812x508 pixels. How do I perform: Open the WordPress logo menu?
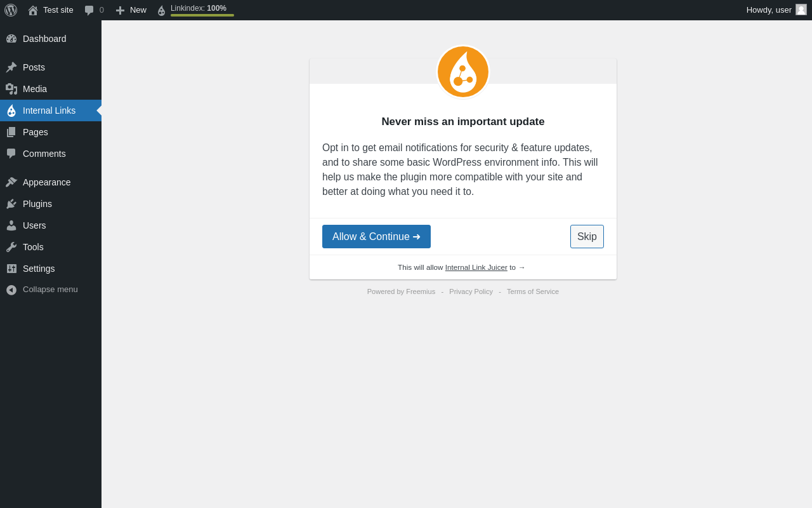[x=11, y=10]
